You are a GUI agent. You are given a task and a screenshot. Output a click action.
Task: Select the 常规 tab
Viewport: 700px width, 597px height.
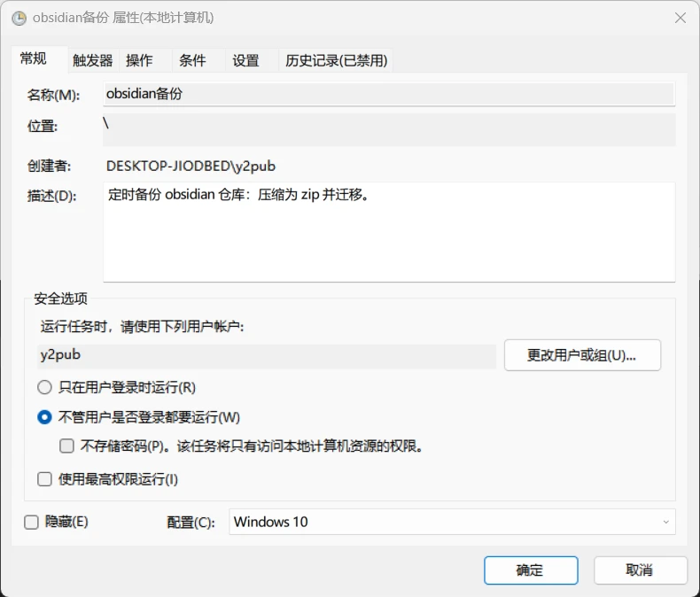33,58
